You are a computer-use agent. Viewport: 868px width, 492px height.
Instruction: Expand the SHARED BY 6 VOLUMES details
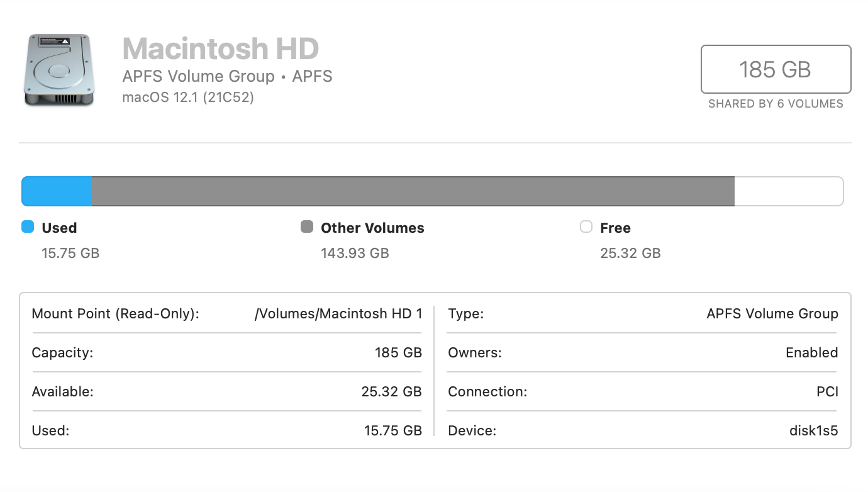coord(776,103)
